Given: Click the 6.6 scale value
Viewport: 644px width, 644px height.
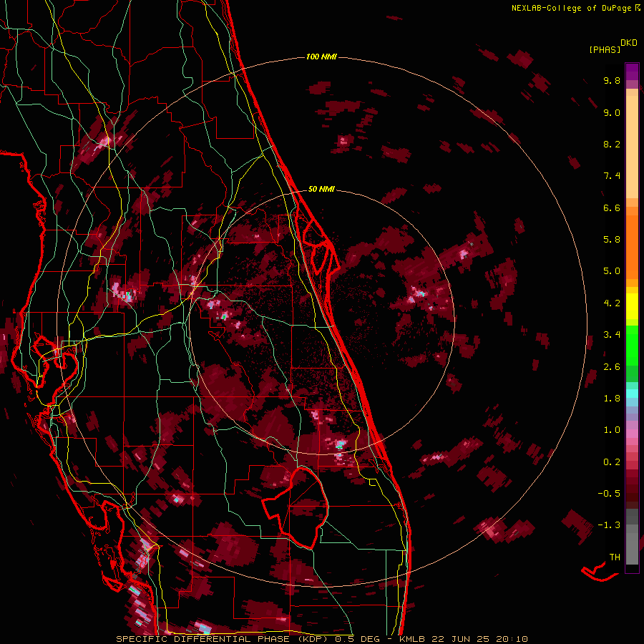Looking at the screenshot, I should (612, 208).
